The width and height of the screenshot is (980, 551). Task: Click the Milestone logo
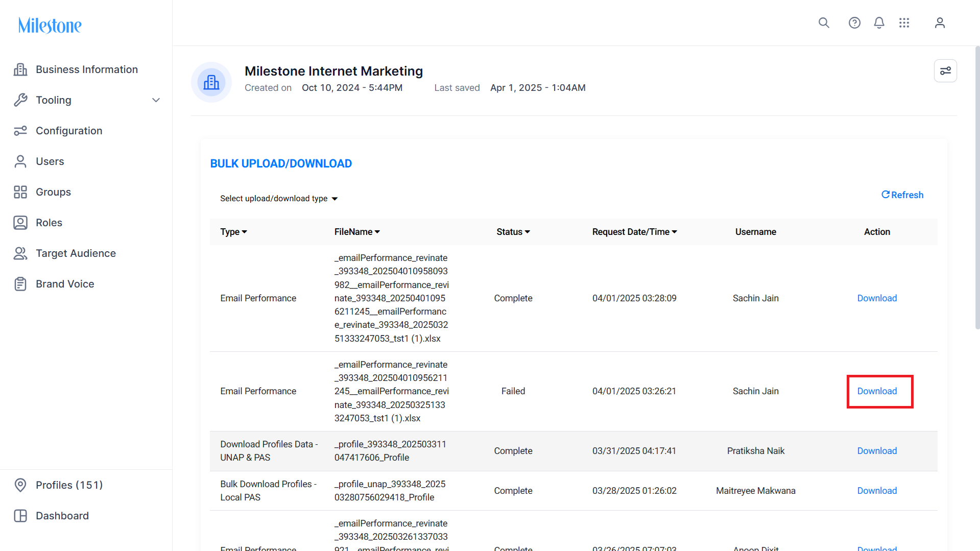(50, 25)
